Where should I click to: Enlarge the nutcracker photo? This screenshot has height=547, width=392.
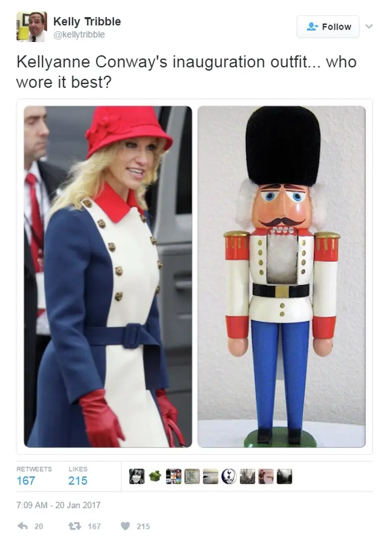[x=281, y=277]
